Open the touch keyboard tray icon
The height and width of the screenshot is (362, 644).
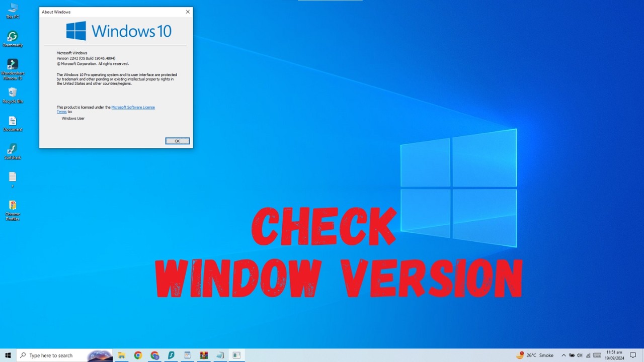point(597,355)
